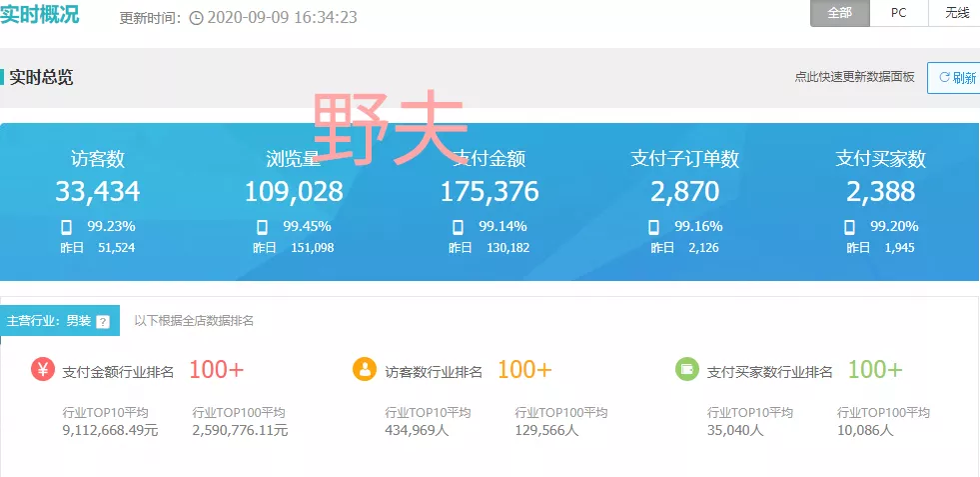Click the 主营行业: 男装 label

(x=49, y=321)
